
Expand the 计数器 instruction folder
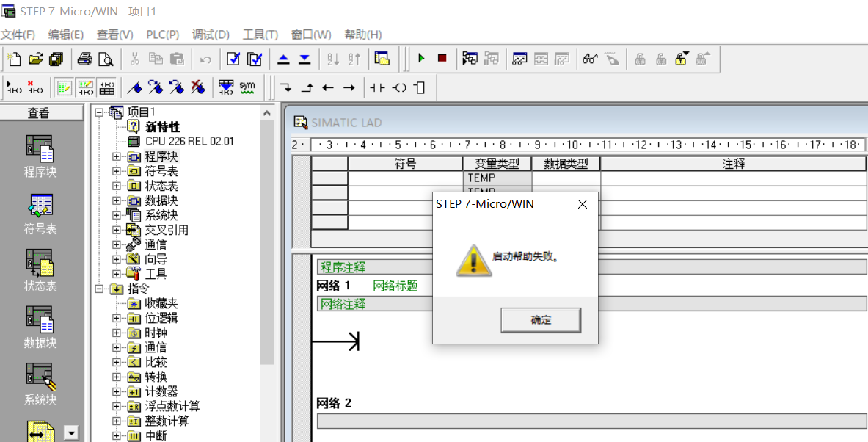116,391
